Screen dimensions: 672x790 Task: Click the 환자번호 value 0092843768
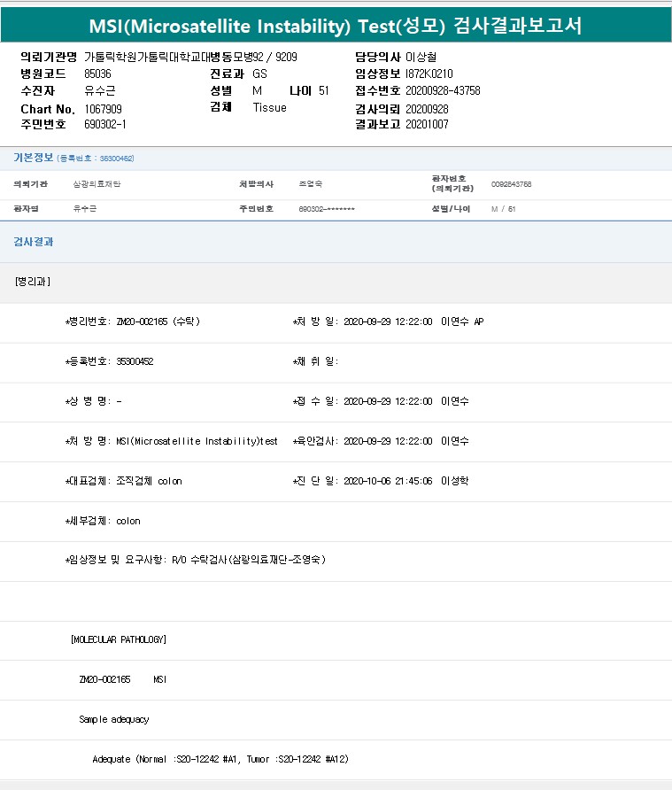511,184
